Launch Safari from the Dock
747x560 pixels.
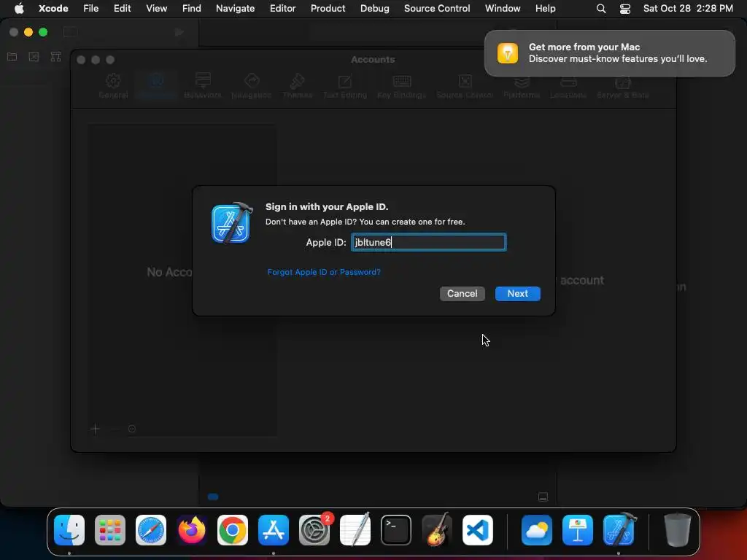[151, 530]
